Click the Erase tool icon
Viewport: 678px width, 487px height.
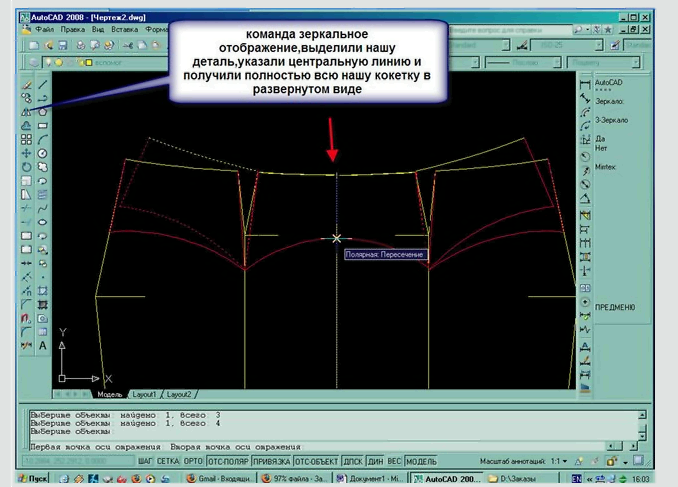coord(27,86)
